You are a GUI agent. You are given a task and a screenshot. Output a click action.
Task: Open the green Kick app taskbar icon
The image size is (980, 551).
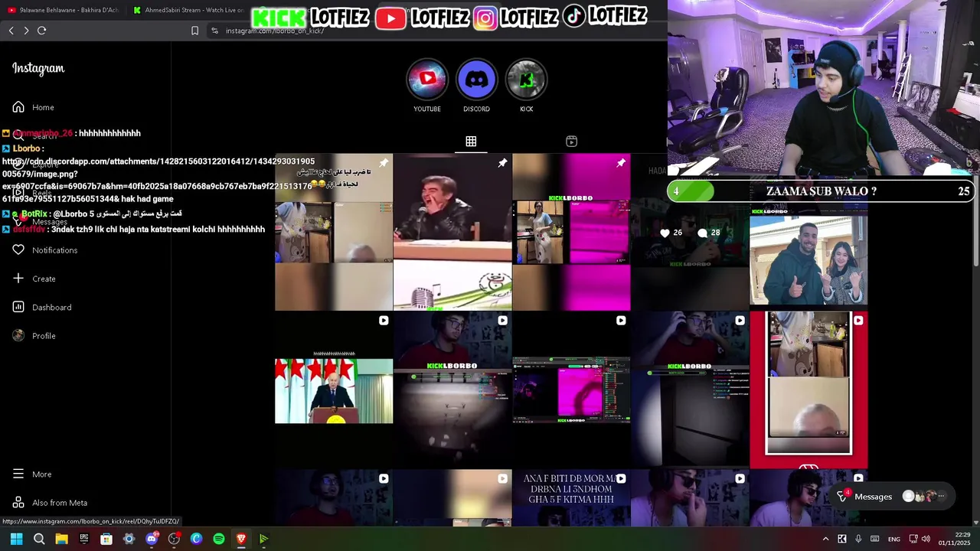coord(263,539)
